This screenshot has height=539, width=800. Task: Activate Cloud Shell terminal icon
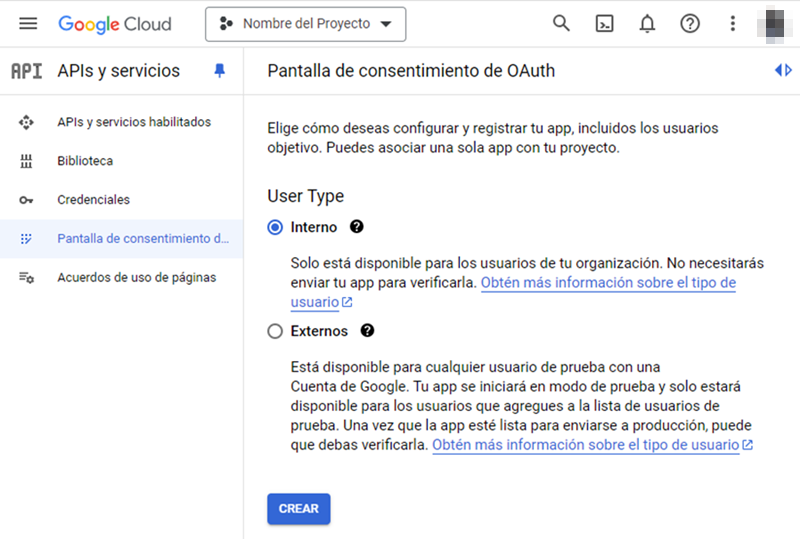pos(605,23)
